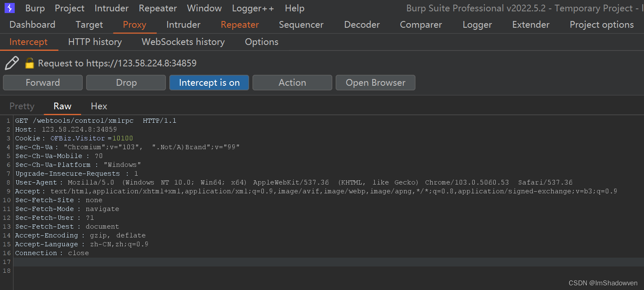
Task: Click the pencil edit icon beside request target
Action: point(12,63)
